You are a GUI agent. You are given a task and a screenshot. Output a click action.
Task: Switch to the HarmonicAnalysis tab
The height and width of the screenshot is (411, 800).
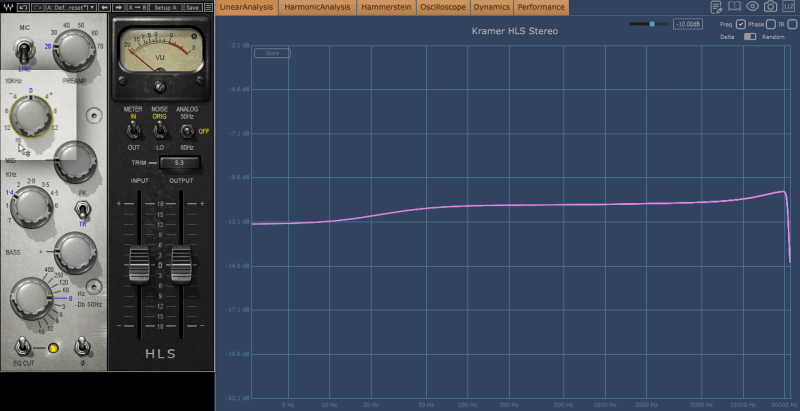317,7
